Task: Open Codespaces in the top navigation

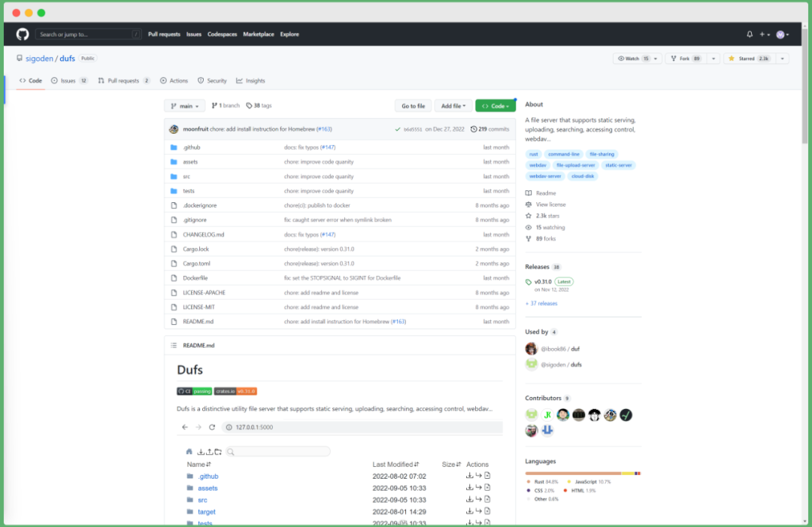Action: tap(222, 34)
